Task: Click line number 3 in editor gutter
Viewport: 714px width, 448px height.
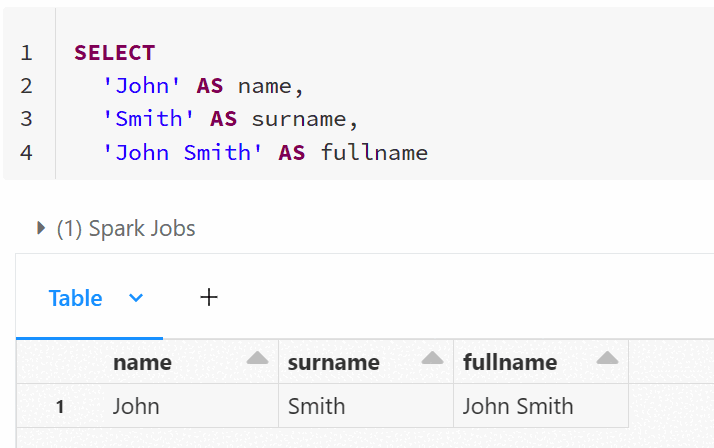Action: click(26, 119)
